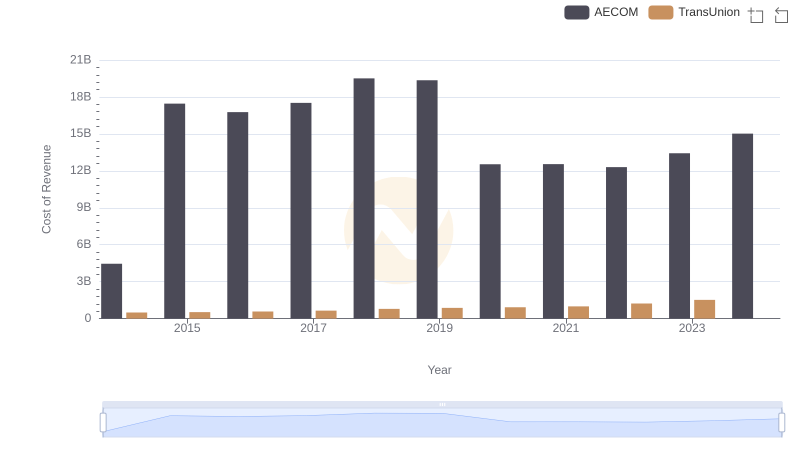This screenshot has height=461, width=800.
Task: Click the TransUnion legend color swatch
Action: pyautogui.click(x=661, y=12)
